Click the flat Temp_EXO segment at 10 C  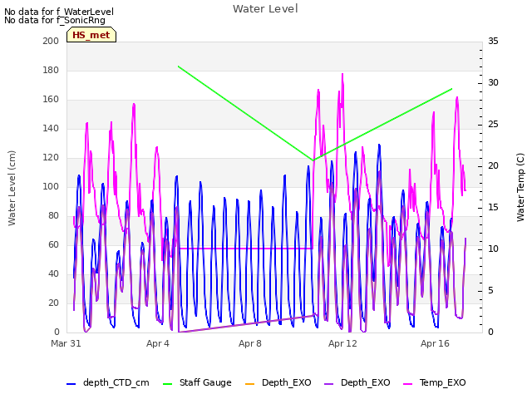[245, 249]
